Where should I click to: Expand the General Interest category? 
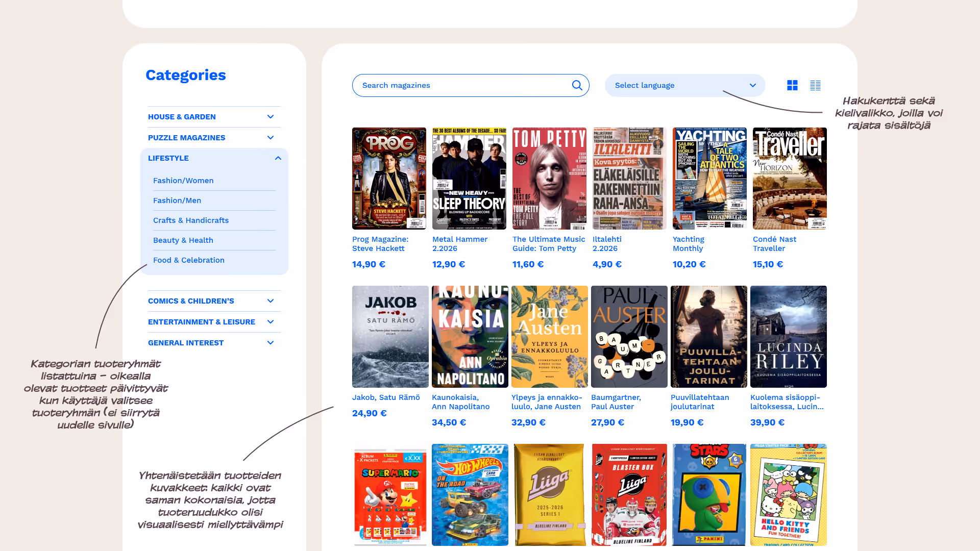coord(214,343)
